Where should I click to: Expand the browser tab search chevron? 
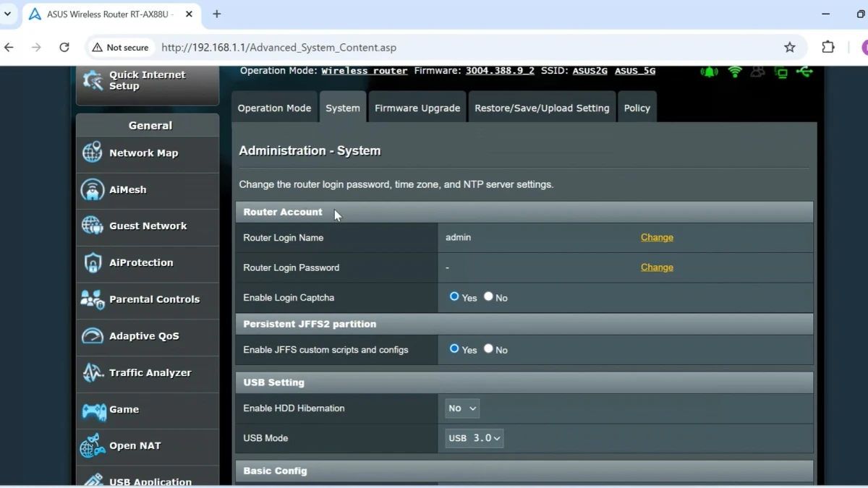[x=8, y=14]
